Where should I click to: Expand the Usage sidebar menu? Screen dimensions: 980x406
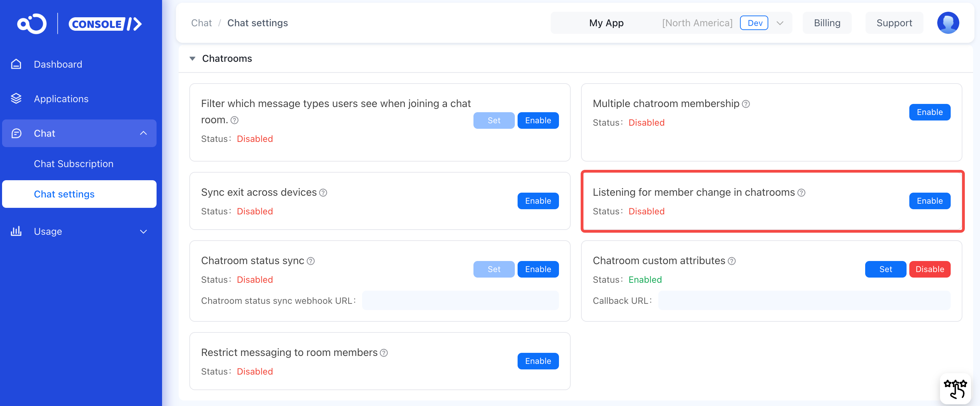tap(143, 232)
